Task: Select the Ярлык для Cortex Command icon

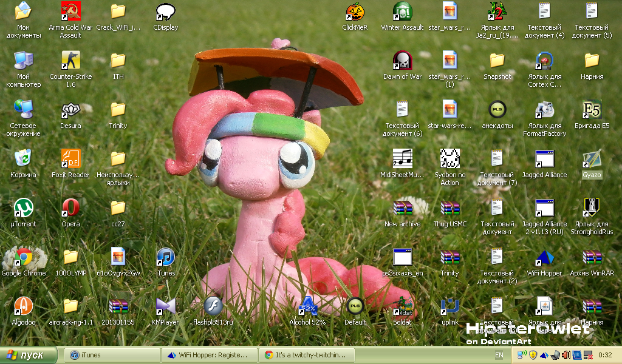Action: point(544,60)
